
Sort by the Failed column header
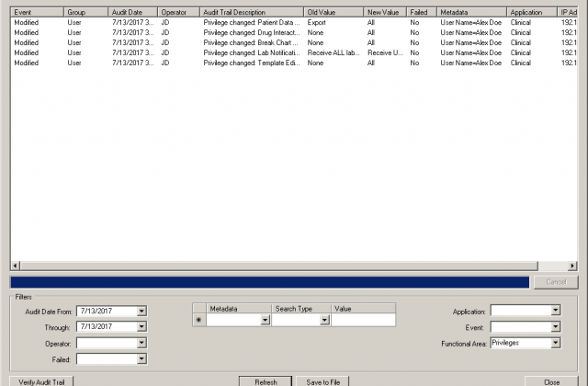click(x=422, y=12)
